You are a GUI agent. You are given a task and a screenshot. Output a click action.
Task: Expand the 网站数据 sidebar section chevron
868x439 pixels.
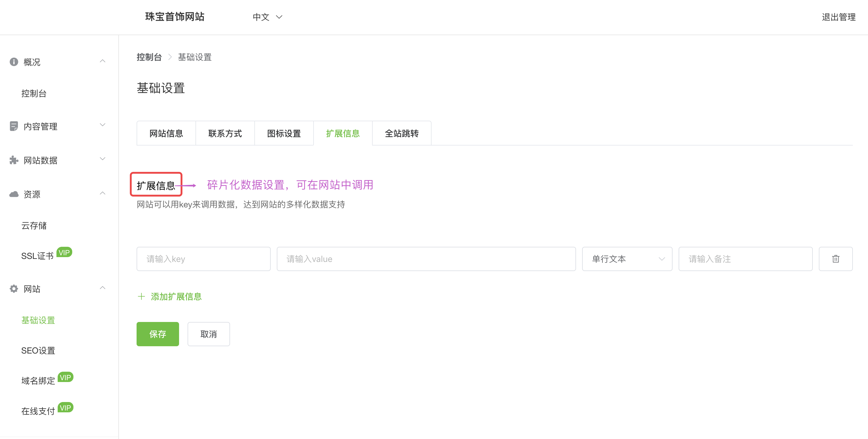coord(103,159)
